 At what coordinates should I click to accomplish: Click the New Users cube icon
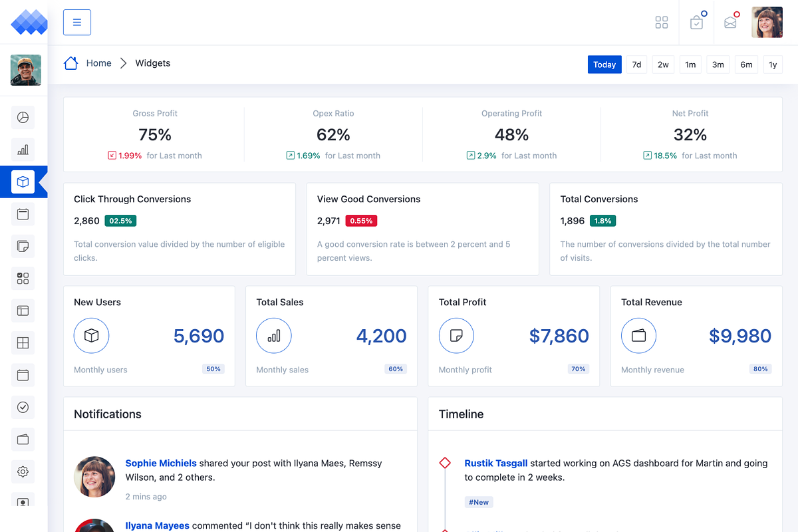click(x=92, y=336)
